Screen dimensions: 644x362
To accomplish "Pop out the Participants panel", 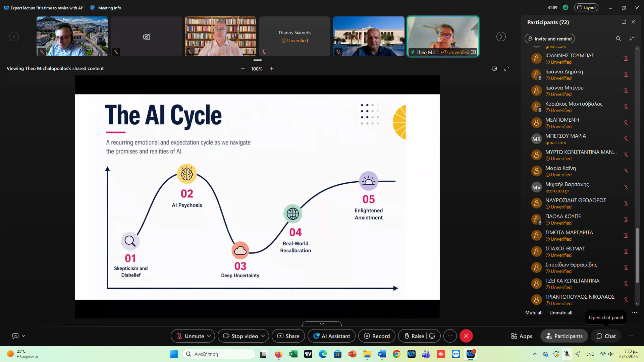I will tap(624, 22).
